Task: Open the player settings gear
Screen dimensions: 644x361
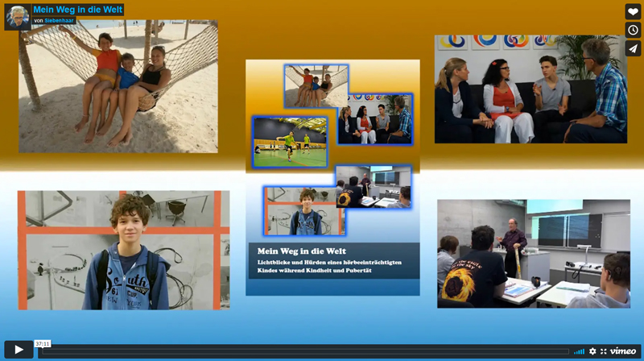Action: coord(592,351)
